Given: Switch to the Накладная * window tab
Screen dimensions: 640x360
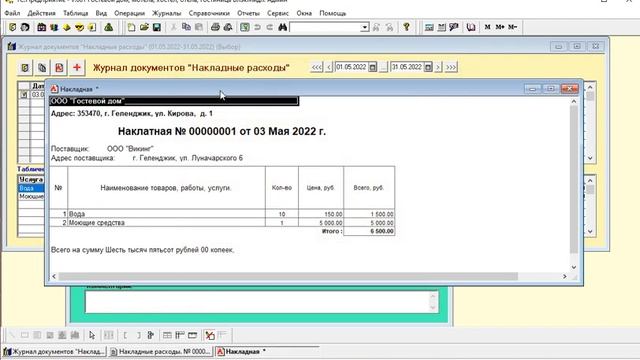Looking at the screenshot, I should click(266, 351).
